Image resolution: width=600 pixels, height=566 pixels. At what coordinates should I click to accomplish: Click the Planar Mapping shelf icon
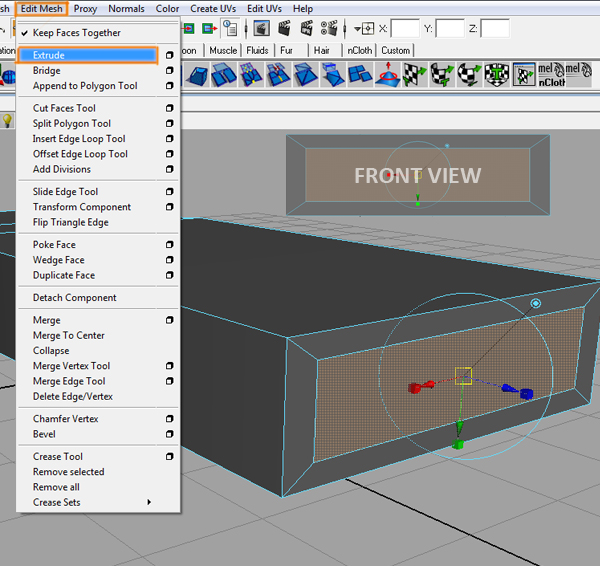[415, 74]
